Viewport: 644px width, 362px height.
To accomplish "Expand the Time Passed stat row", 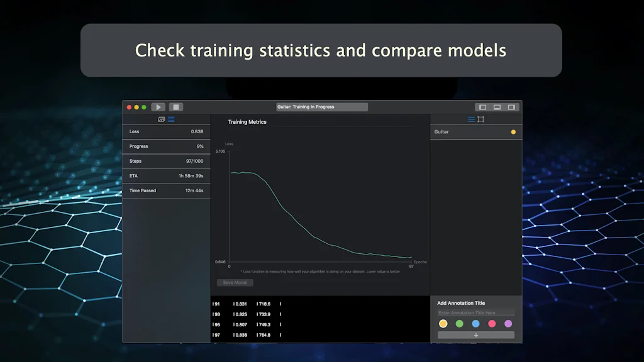I will pos(166,190).
